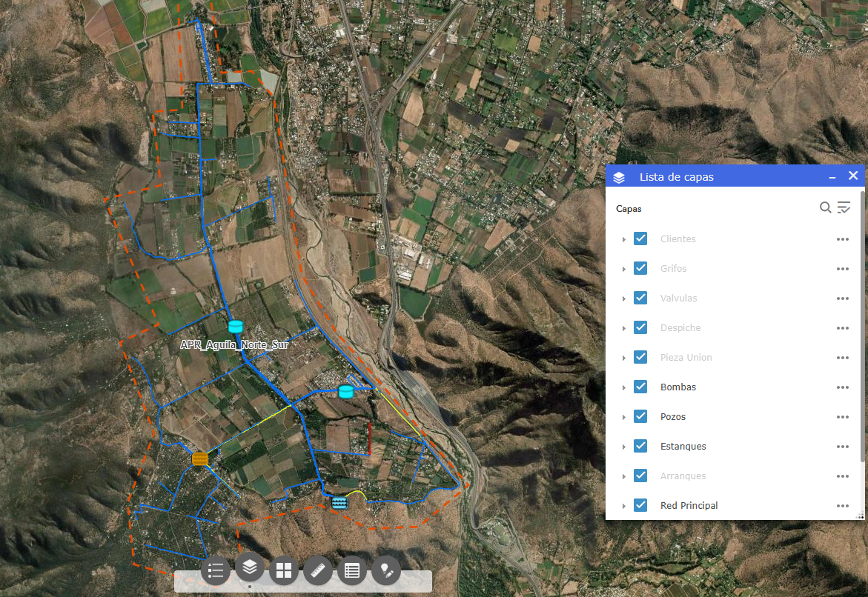Screen dimensions: 868x597
Task: Open the lightbulb edit widget icon
Action: [386, 570]
